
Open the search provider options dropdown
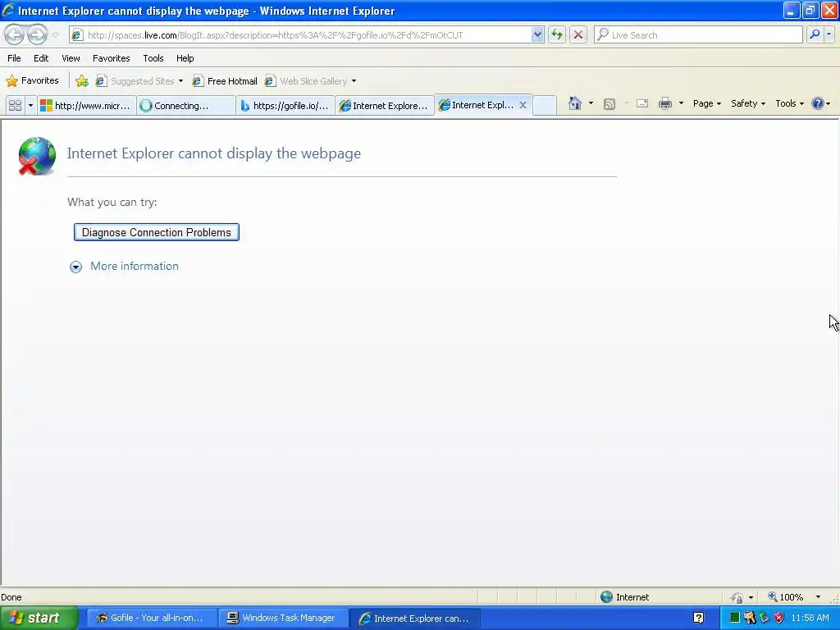829,34
